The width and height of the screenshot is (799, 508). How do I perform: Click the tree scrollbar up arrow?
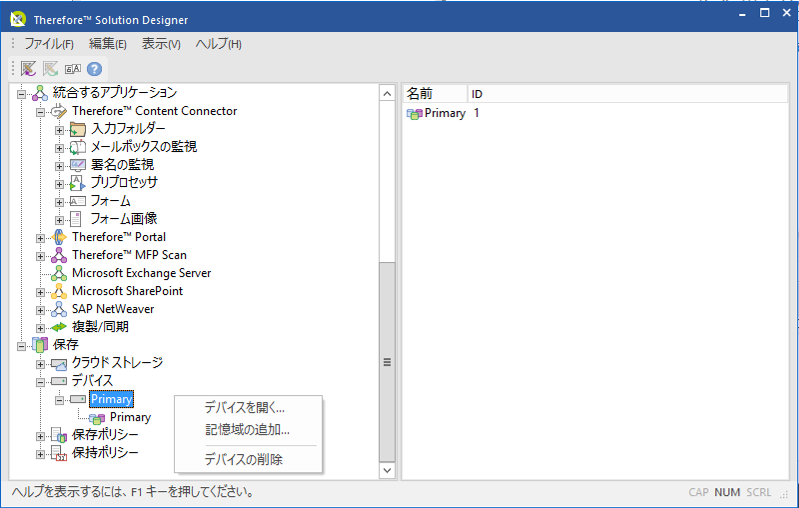387,94
